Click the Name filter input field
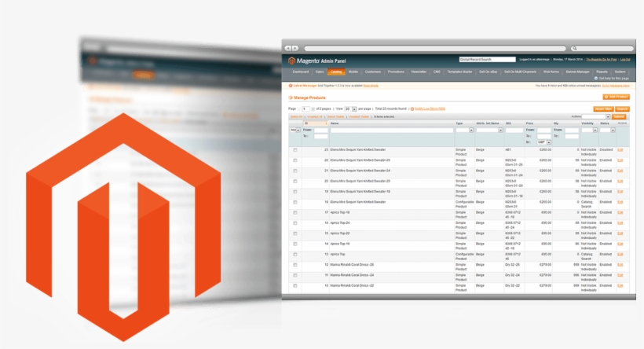Image resolution: width=644 pixels, height=349 pixels. 392,130
